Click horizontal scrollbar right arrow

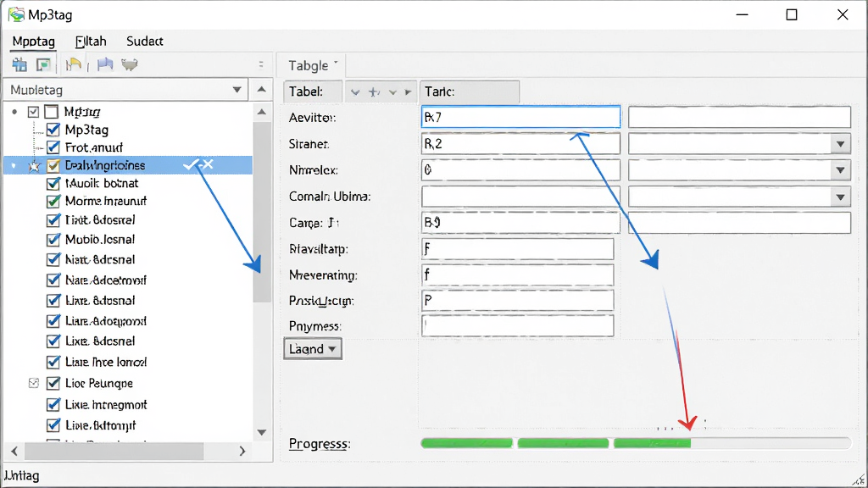pyautogui.click(x=242, y=451)
